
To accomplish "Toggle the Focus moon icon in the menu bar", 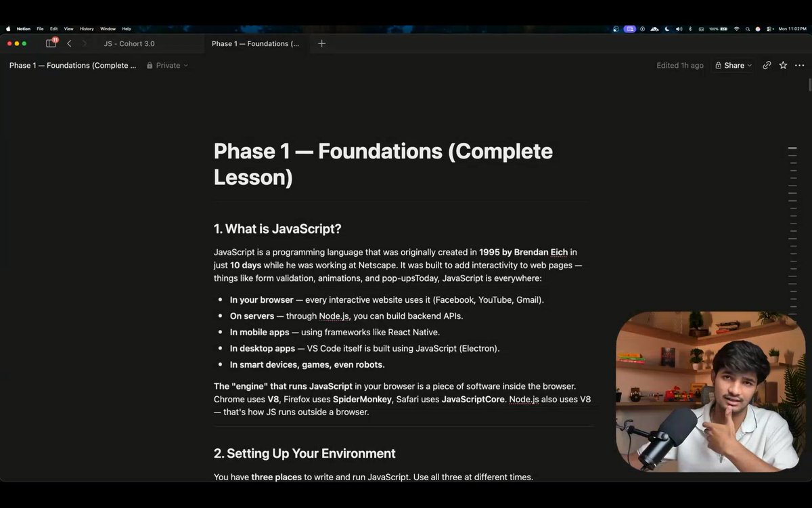I will coord(667,28).
